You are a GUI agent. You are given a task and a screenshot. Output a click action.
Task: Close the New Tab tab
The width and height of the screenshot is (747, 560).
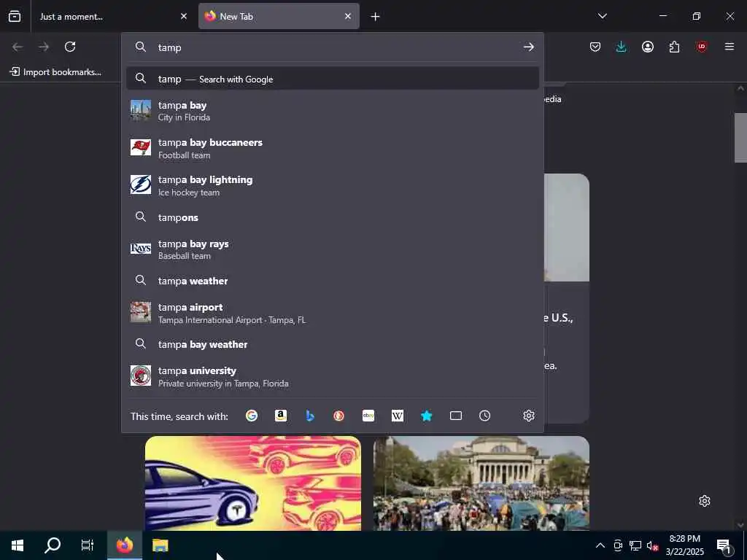(x=348, y=16)
